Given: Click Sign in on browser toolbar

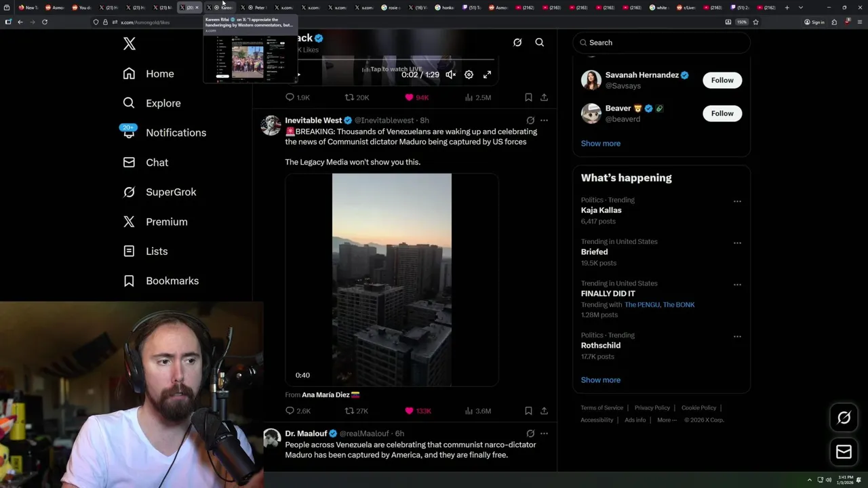Looking at the screenshot, I should click(x=814, y=22).
